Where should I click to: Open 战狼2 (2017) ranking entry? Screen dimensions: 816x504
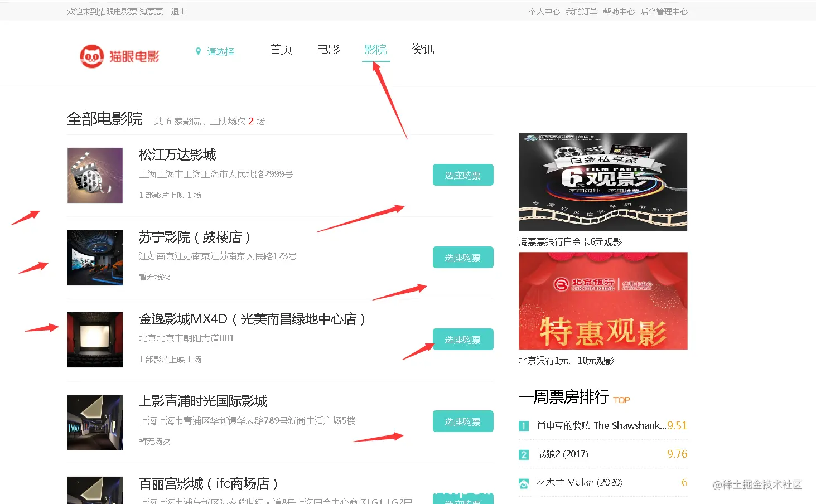pos(562,454)
